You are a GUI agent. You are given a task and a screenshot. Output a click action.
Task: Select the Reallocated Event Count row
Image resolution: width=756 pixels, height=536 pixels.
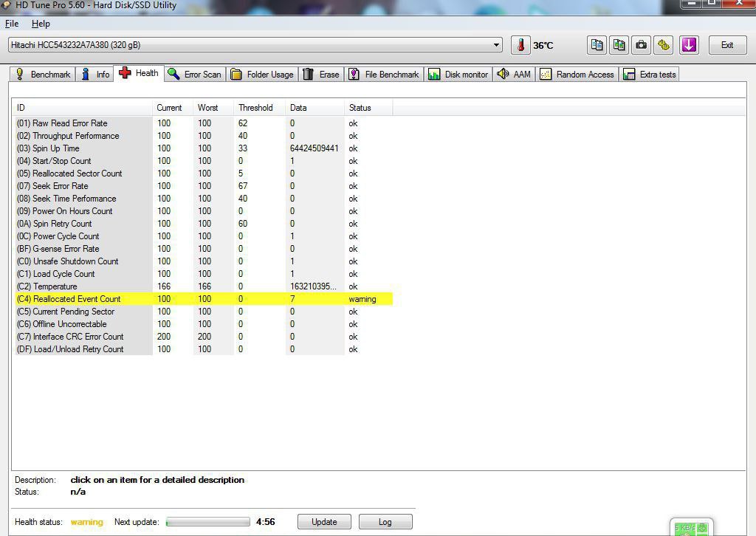coord(77,299)
